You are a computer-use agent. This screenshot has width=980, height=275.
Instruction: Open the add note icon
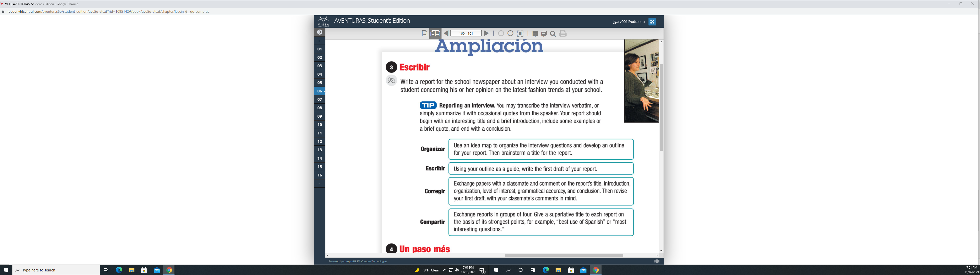(535, 33)
